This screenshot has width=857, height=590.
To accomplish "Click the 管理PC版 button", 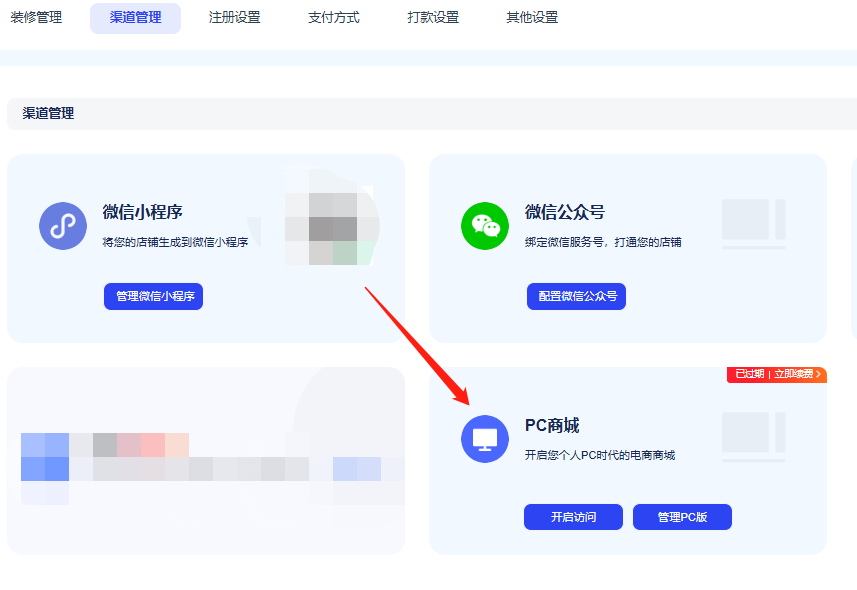I will click(x=682, y=517).
